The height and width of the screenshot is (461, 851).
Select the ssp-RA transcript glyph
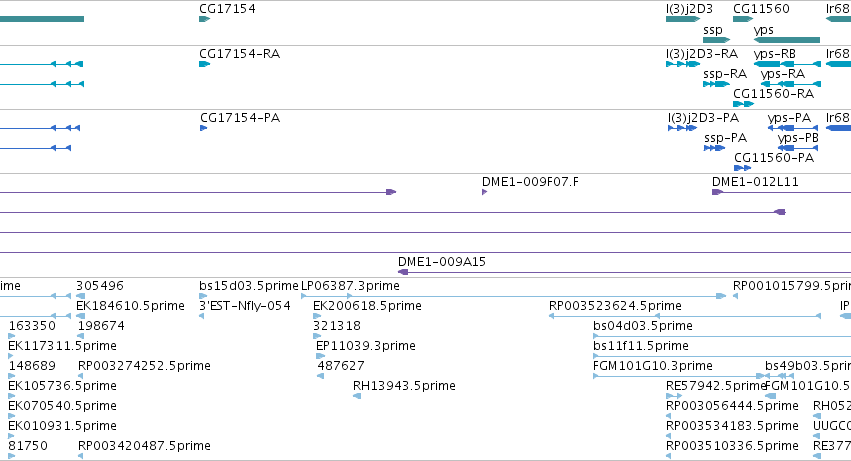point(716,84)
